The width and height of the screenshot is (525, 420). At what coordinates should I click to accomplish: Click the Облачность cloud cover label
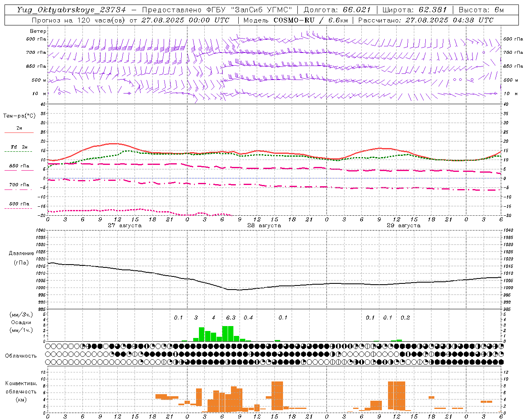tap(21, 356)
